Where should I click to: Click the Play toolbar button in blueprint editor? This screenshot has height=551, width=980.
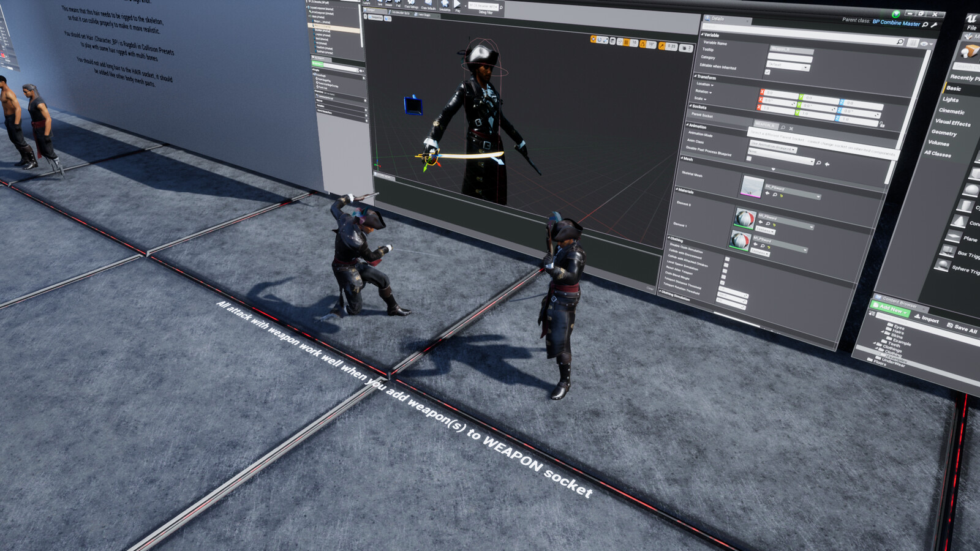pyautogui.click(x=457, y=5)
